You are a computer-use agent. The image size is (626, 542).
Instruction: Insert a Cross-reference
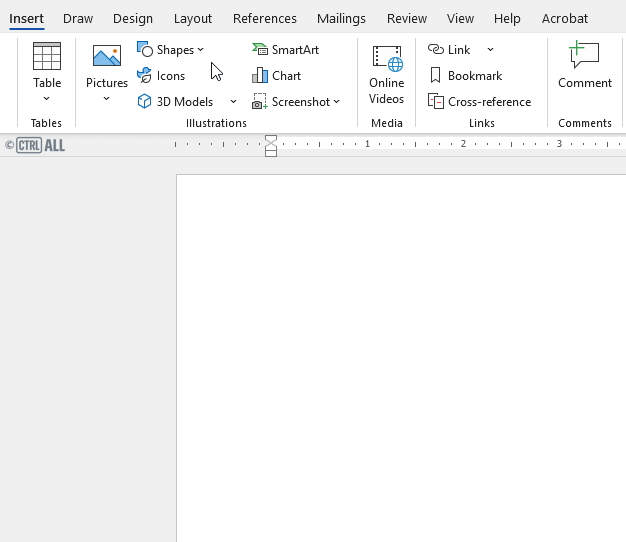[479, 102]
